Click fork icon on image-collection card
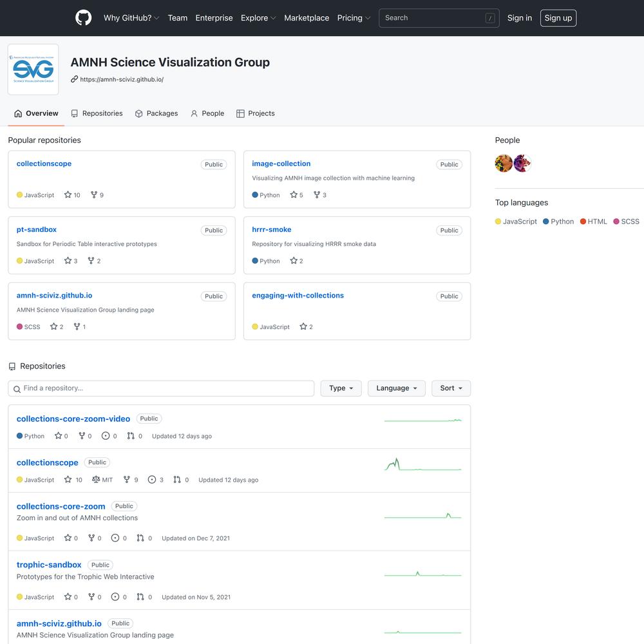644x644 pixels. pos(317,194)
